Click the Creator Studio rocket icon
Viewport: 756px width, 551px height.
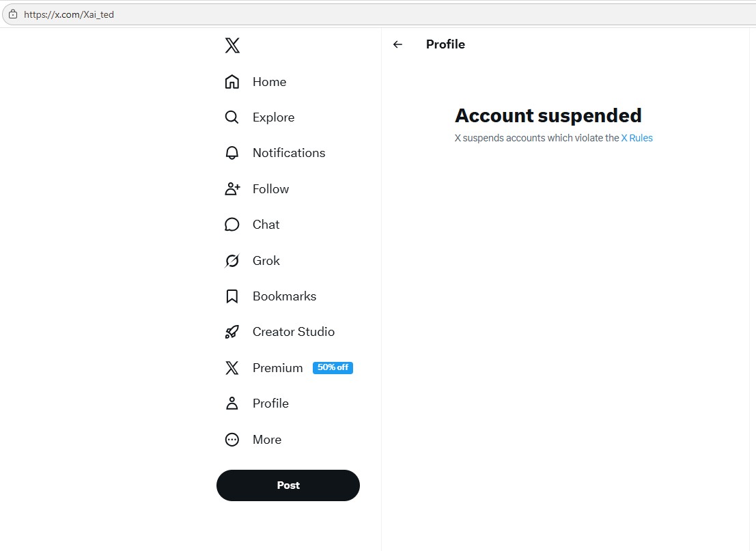232,331
